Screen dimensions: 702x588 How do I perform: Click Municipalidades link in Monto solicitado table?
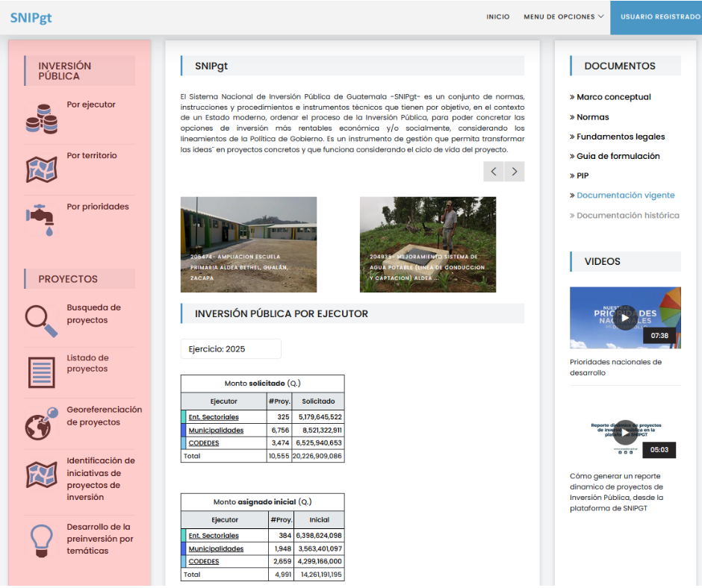click(x=216, y=431)
